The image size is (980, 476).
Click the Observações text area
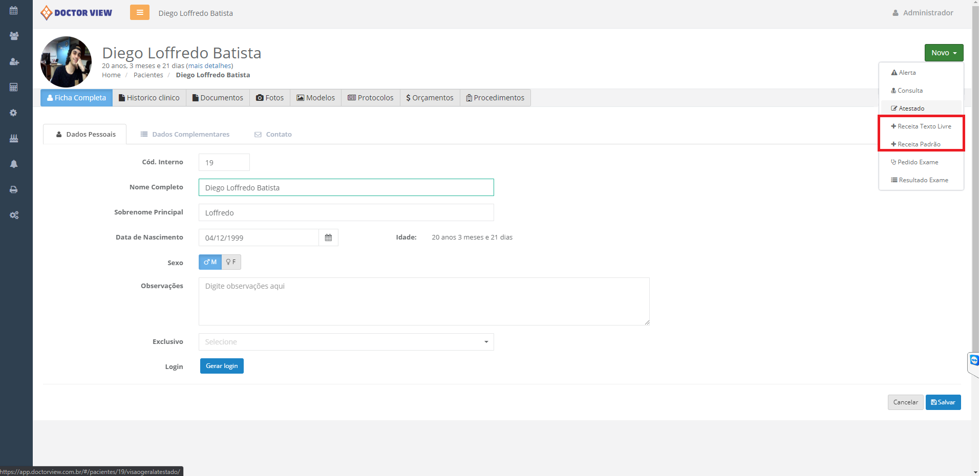coord(423,301)
